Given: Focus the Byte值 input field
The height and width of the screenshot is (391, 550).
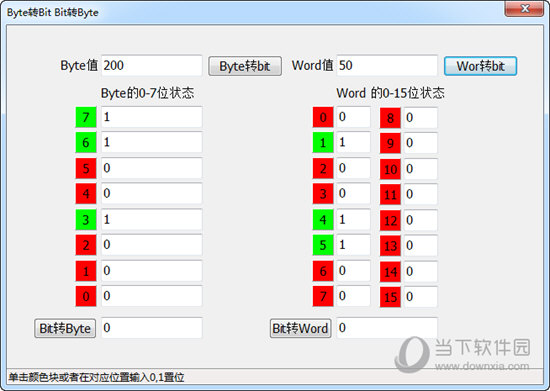Looking at the screenshot, I should coord(152,65).
